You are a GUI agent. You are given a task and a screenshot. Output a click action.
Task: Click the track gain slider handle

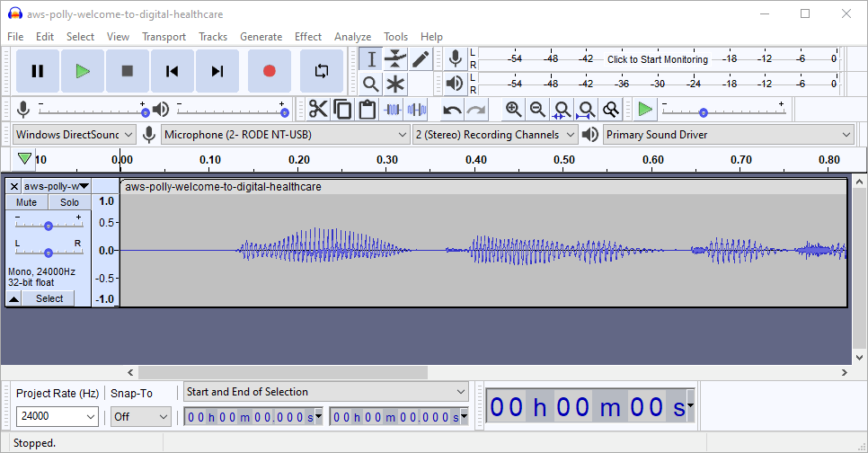click(49, 226)
